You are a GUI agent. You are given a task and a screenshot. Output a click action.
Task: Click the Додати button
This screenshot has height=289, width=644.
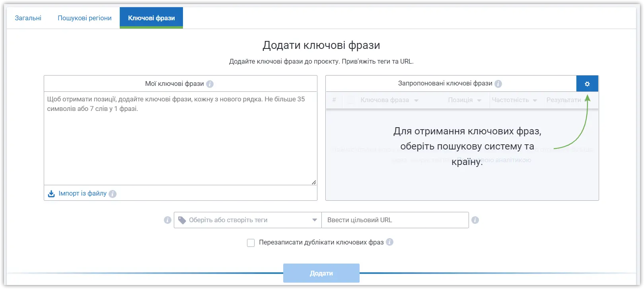point(321,273)
